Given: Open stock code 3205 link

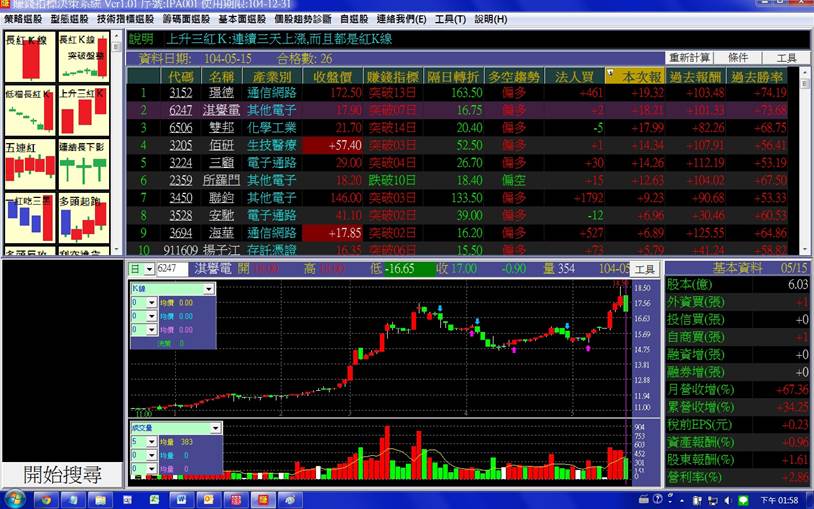Looking at the screenshot, I should (181, 145).
